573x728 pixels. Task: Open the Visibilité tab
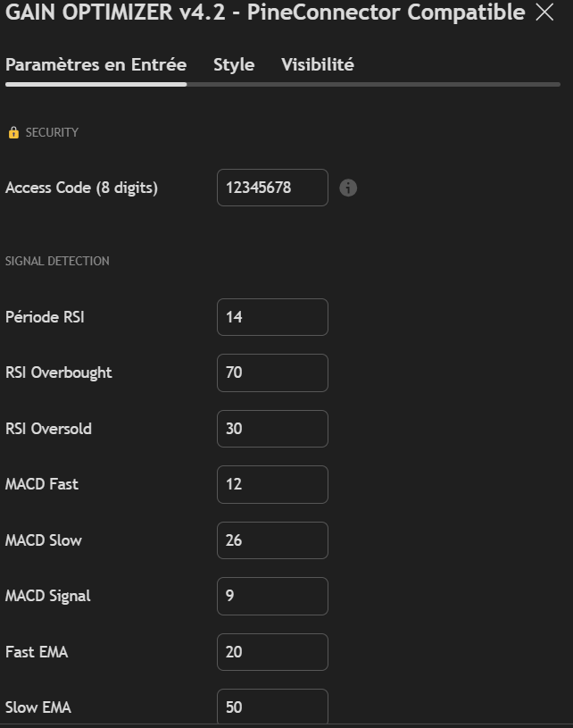(x=317, y=64)
